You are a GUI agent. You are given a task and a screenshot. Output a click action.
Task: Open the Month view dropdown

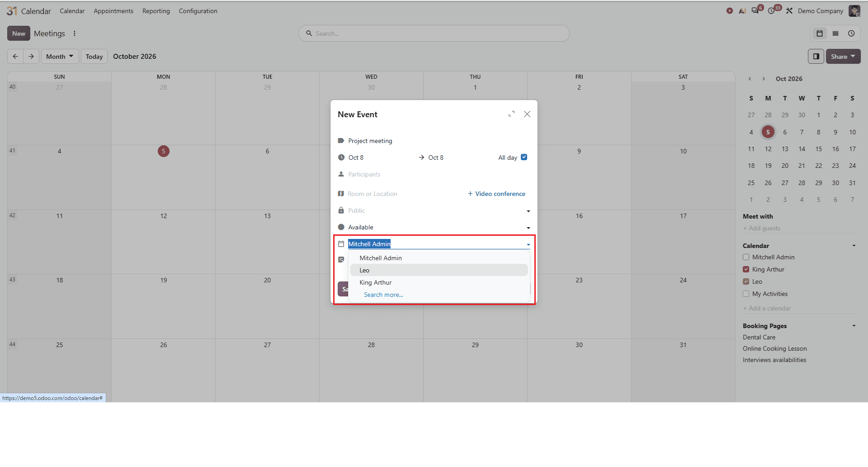pos(60,57)
